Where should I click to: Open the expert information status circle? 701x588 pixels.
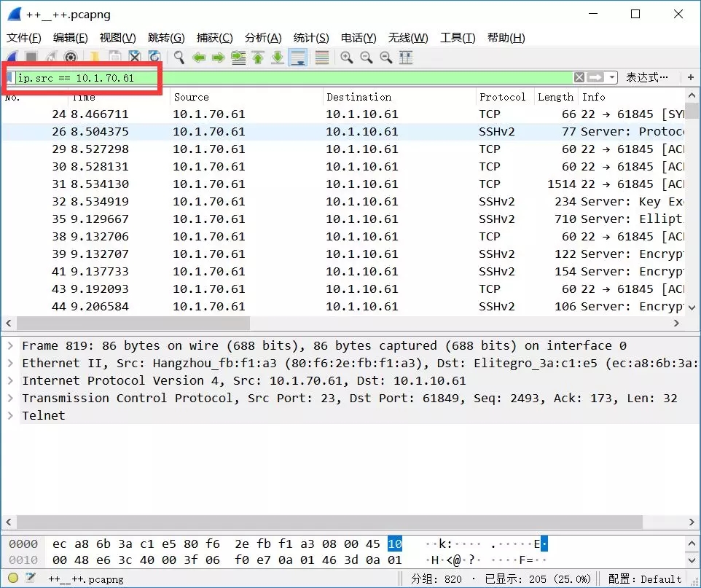coord(13,579)
